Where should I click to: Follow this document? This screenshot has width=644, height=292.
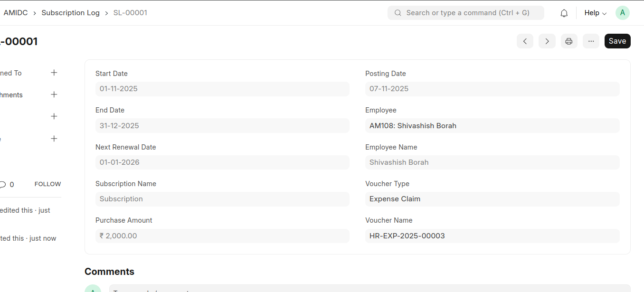pyautogui.click(x=47, y=184)
